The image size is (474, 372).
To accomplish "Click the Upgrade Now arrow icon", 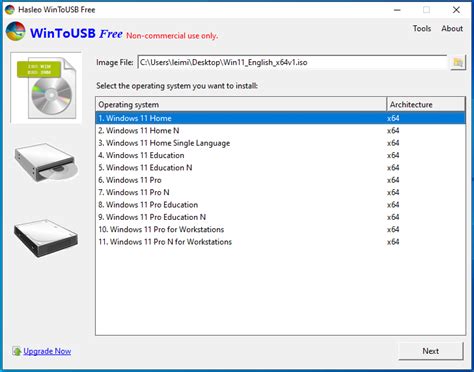I will [17, 351].
